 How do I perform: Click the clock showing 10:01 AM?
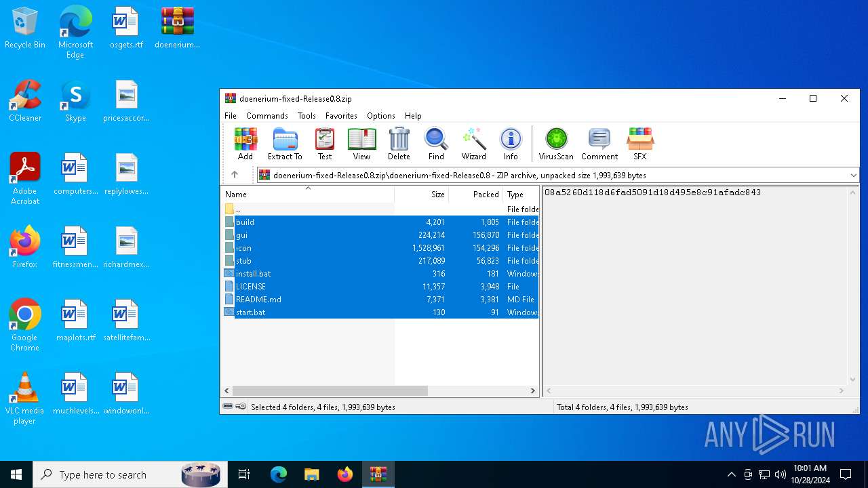tap(810, 468)
